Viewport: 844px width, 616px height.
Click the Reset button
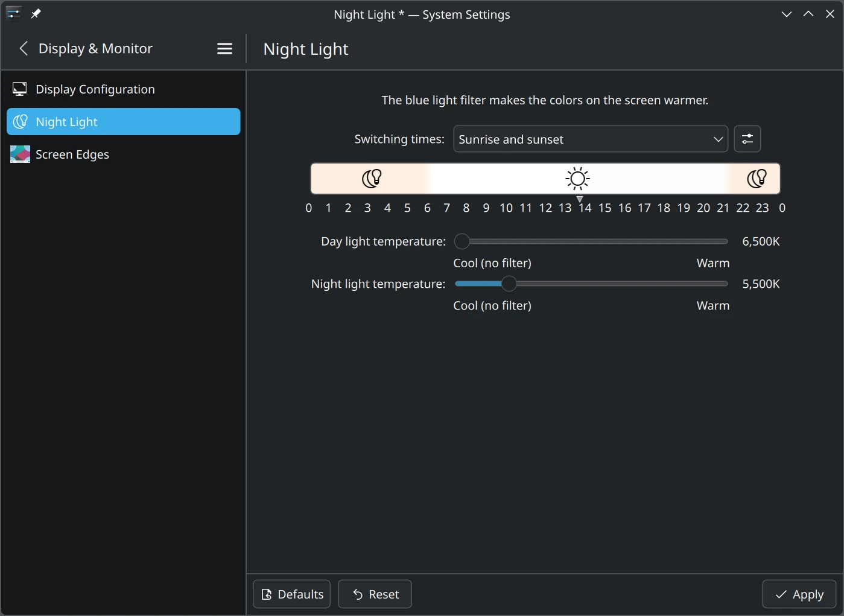375,594
